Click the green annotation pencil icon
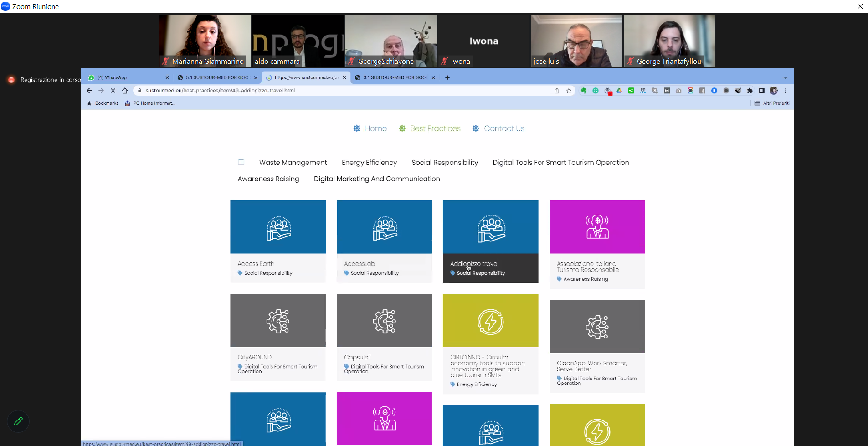 pos(18,421)
